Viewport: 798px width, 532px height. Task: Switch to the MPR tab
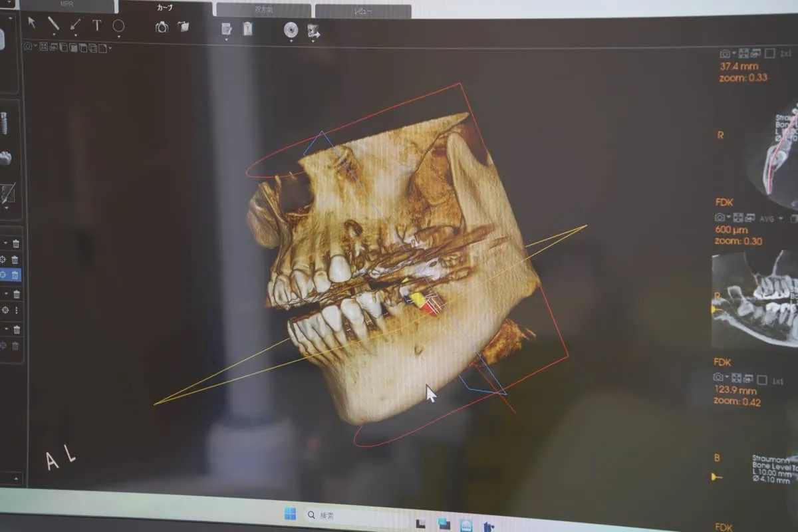pyautogui.click(x=66, y=5)
